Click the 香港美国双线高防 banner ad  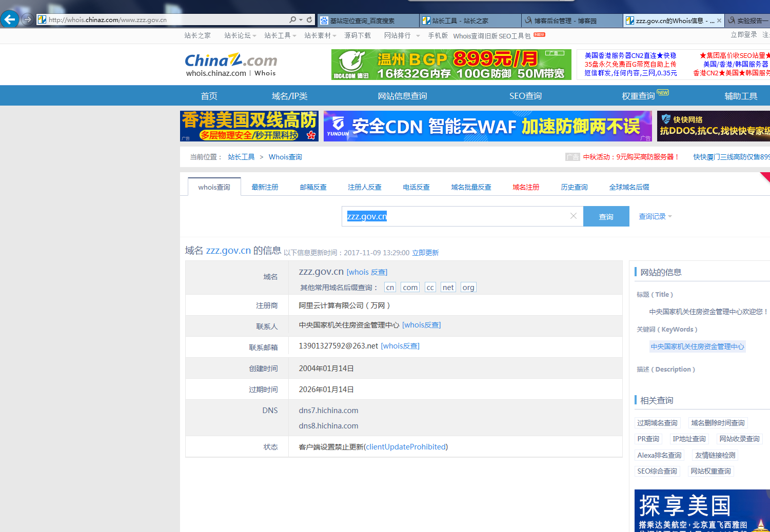[249, 126]
